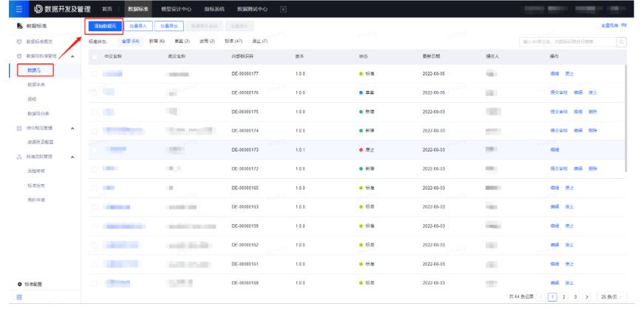The height and width of the screenshot is (309, 644).
Task: Switch to the 数据测试中心 top tab
Action: point(253,9)
